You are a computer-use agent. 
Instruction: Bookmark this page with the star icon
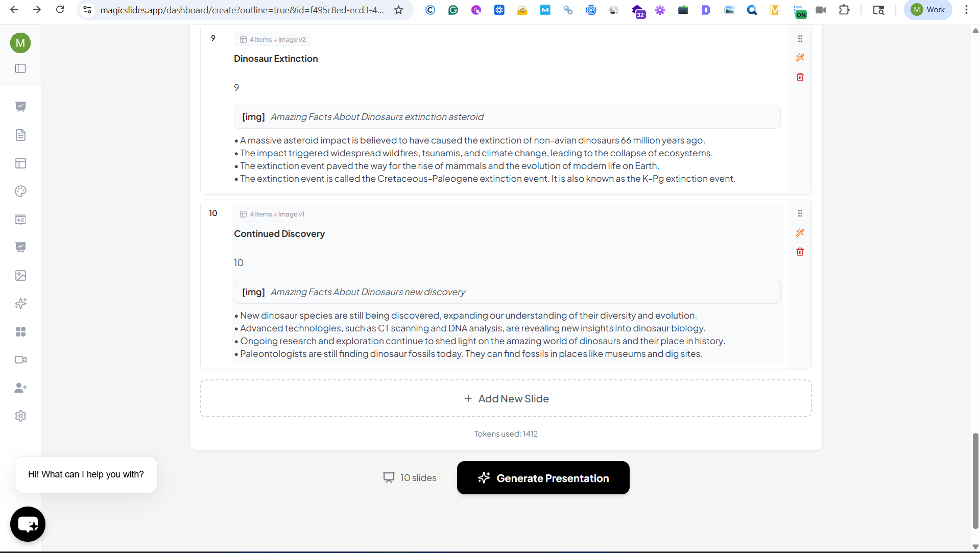[x=399, y=10]
